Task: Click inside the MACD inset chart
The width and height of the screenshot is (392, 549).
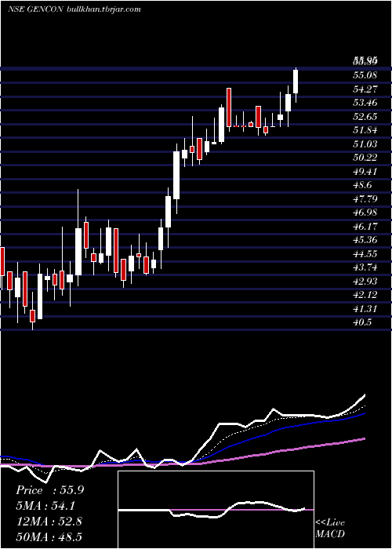Action: click(x=216, y=510)
